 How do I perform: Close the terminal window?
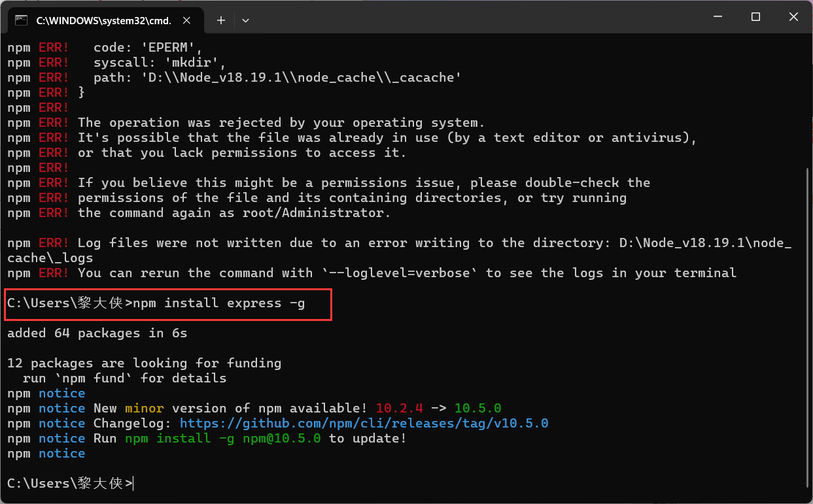click(x=793, y=18)
